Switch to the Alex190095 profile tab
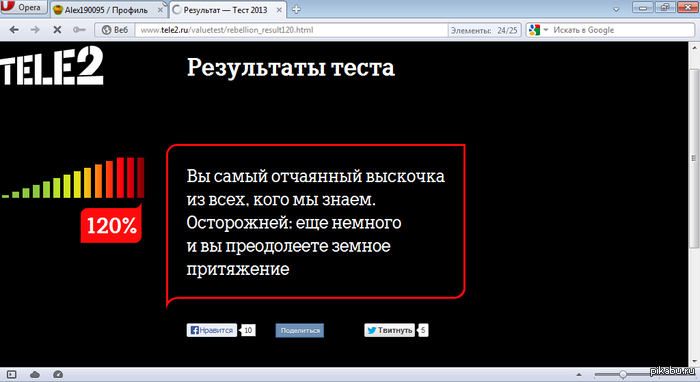This screenshot has height=382, width=700. point(107,10)
